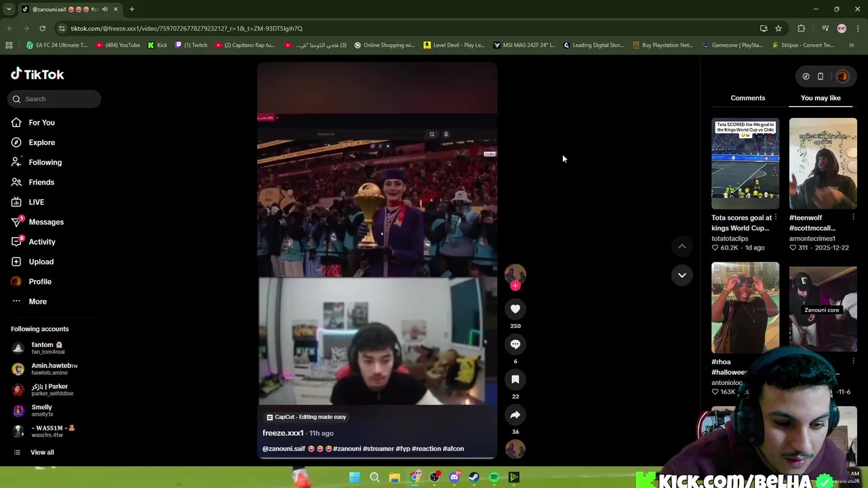
Task: Open options for #teenwolf video
Action: pyautogui.click(x=853, y=218)
